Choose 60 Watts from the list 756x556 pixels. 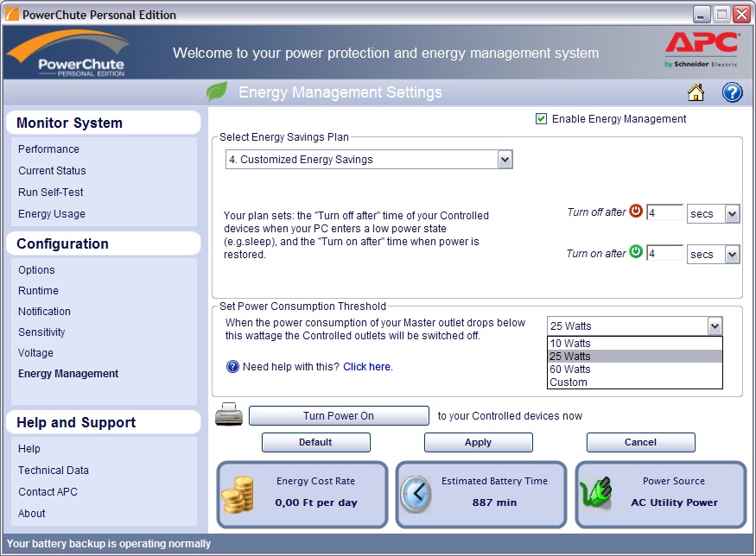635,369
